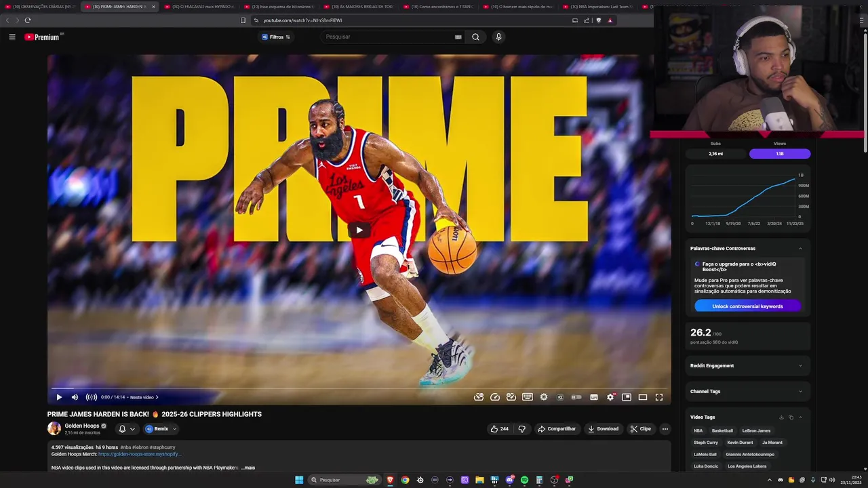Open Windows Start menu
Screen dimensions: 868x488
pyautogui.click(x=299, y=480)
